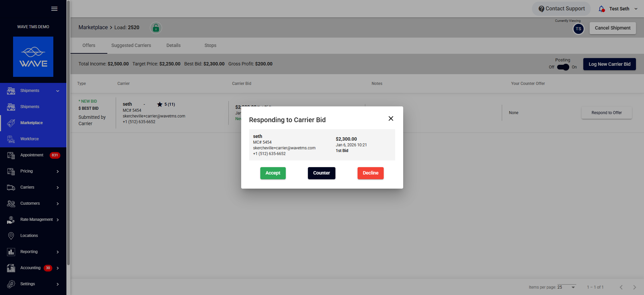The height and width of the screenshot is (295, 644).
Task: Click the Marketplace tag icon in sidebar
Action: coord(11,123)
